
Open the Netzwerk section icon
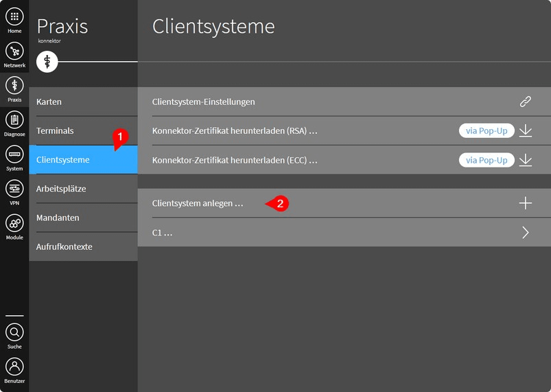pos(14,51)
